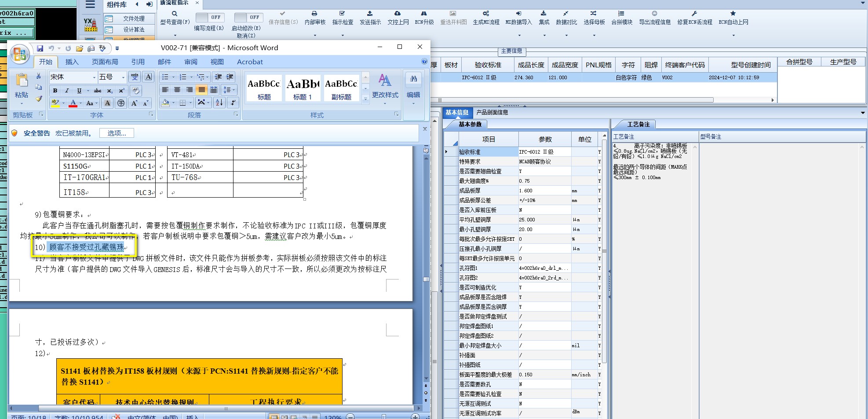Image resolution: width=868 pixels, height=419 pixels.
Task: Toggle the 启动修改(E) OFF switch
Action: tap(248, 17)
